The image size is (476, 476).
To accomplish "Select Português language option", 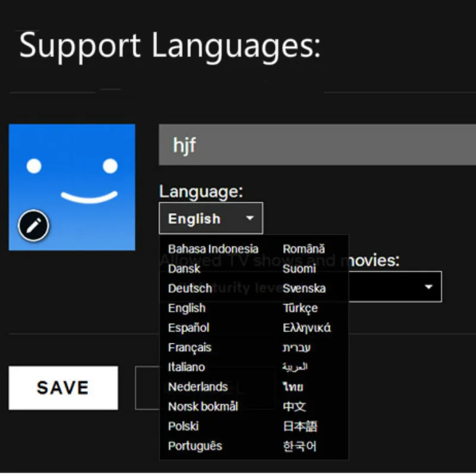I will pyautogui.click(x=195, y=446).
